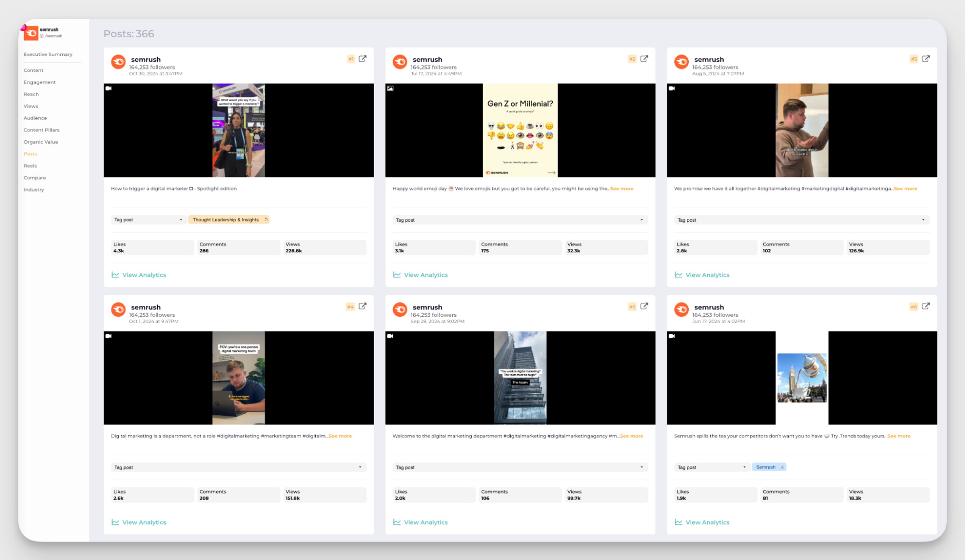Open Organic Value in sidebar
This screenshot has width=965, height=560.
pos(41,142)
